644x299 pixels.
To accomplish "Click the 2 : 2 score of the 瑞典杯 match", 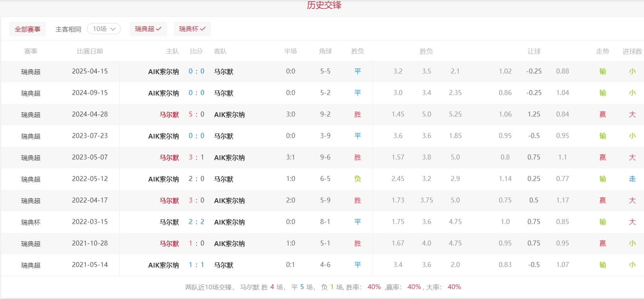I will coord(196,222).
